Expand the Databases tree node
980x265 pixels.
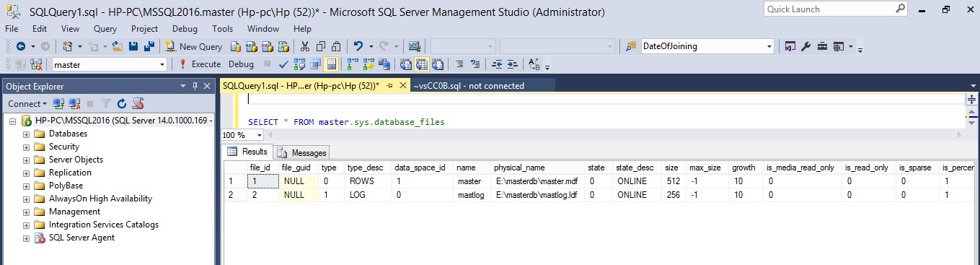pyautogui.click(x=27, y=134)
